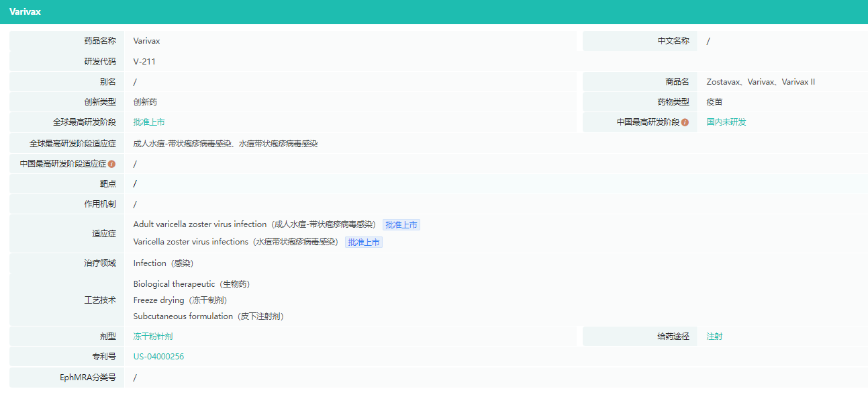Click 批准上市 badge for Adult varicella zoster infection
The height and width of the screenshot is (395, 868).
[x=401, y=225]
